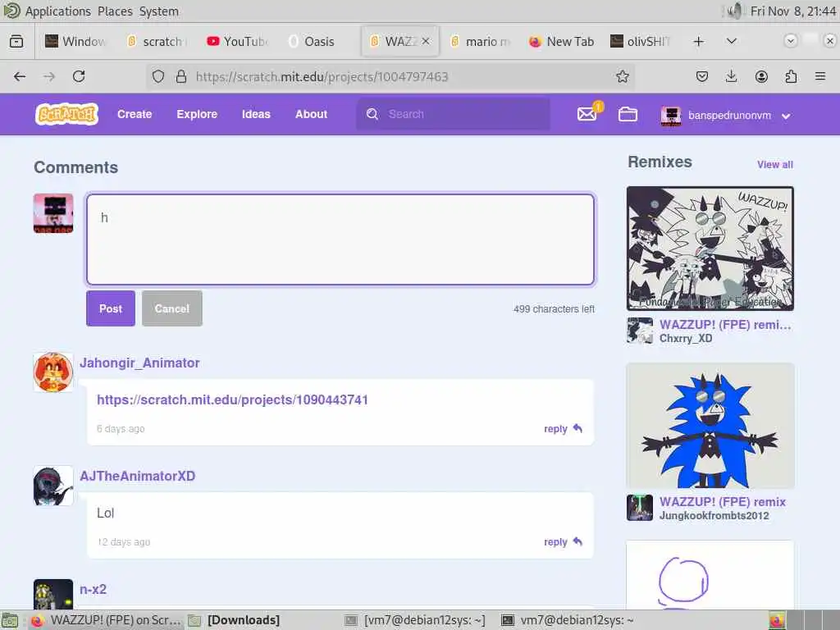This screenshot has width=840, height=630.
Task: Expand banspedrunonvm account dropdown
Action: 786,116
